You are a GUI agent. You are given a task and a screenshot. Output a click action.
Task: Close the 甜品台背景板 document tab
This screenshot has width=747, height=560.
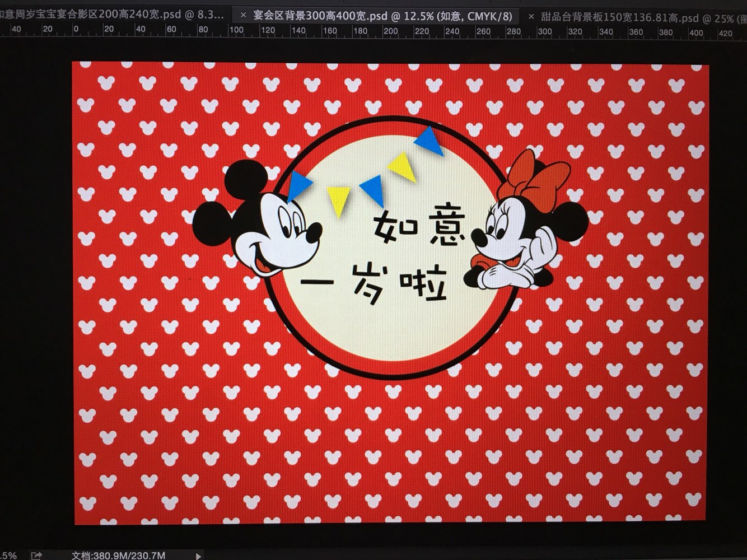click(531, 17)
